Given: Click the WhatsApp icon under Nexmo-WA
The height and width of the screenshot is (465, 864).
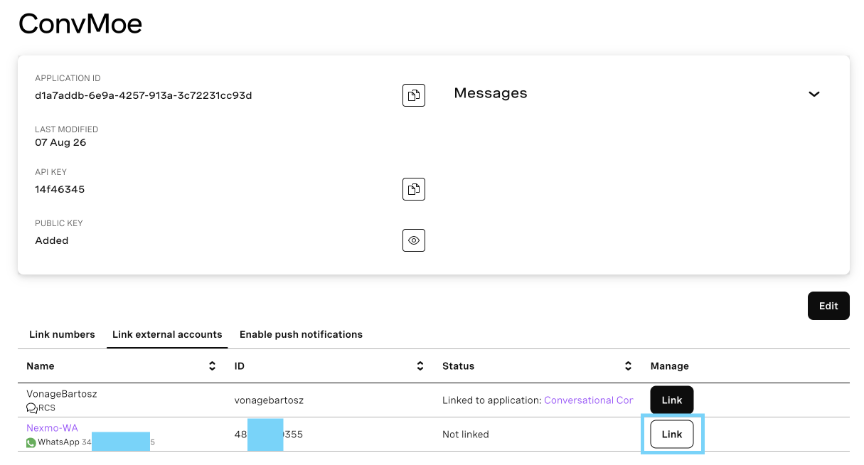Looking at the screenshot, I should pyautogui.click(x=31, y=442).
